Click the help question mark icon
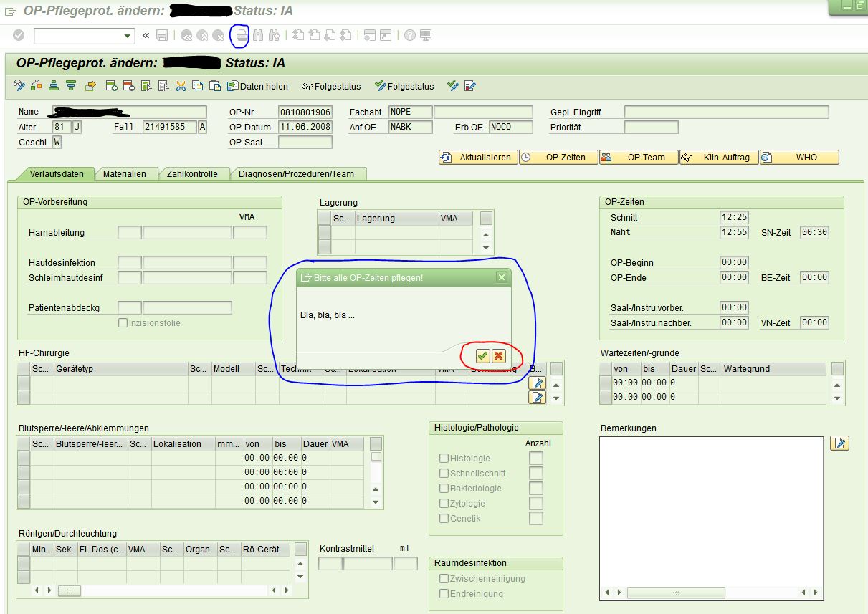The height and width of the screenshot is (614, 868). [410, 35]
